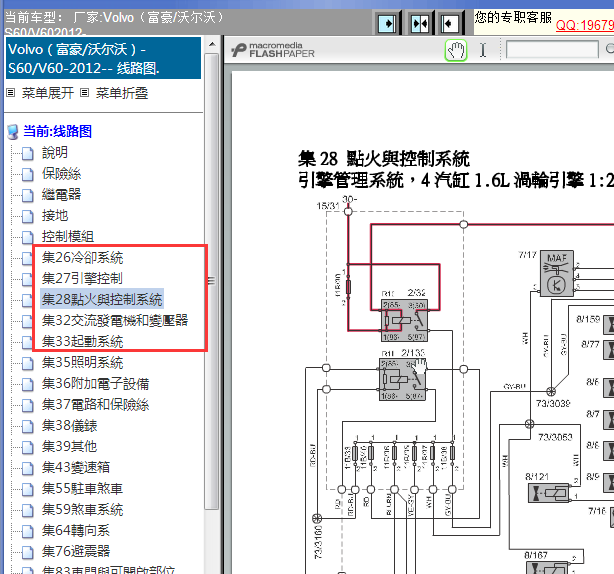614x574 pixels.
Task: Open the QQ customer service link
Action: coord(585,25)
